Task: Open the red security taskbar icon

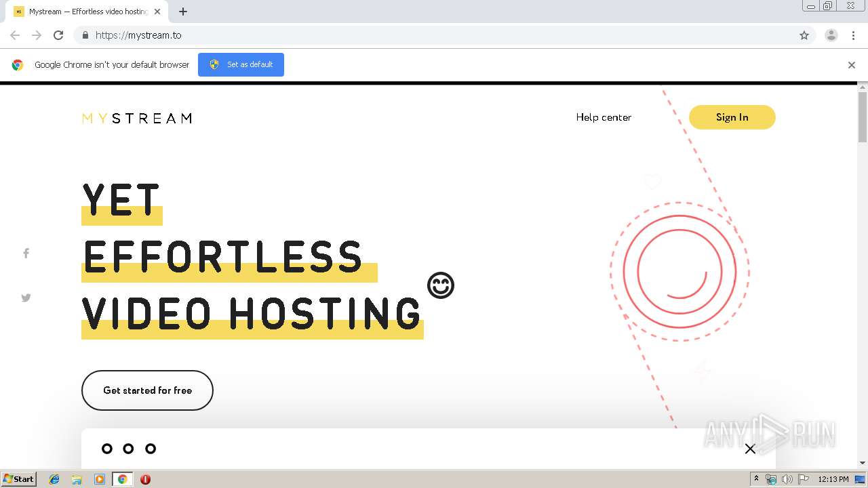Action: [x=145, y=479]
